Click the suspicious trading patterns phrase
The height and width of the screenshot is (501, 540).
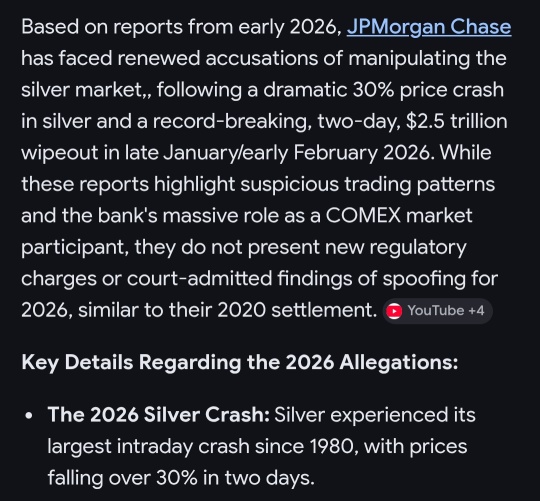coord(368,184)
